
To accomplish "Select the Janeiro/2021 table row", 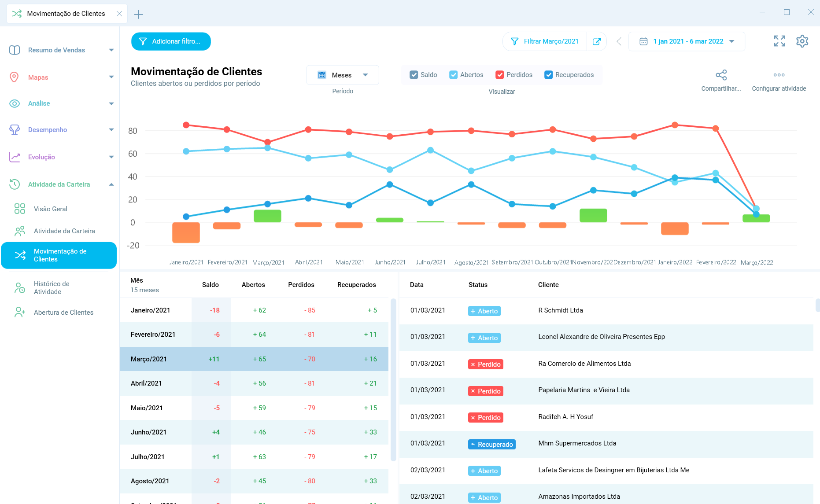I will click(x=254, y=310).
